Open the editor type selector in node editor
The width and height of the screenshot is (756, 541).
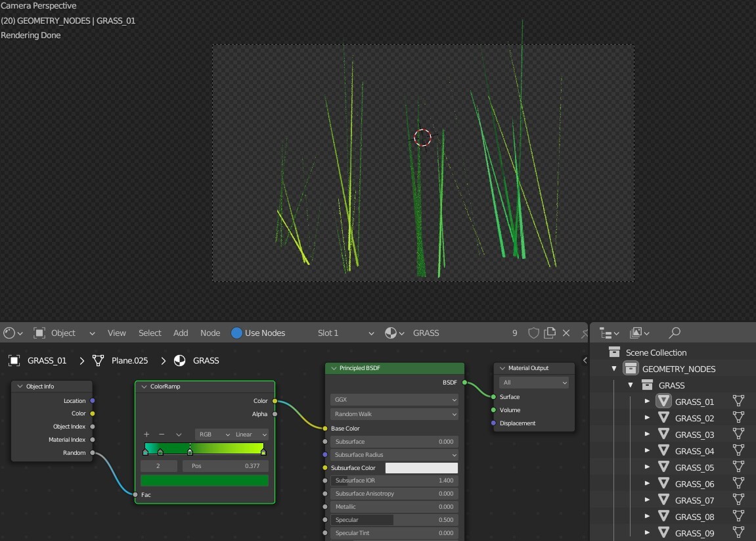tap(12, 333)
